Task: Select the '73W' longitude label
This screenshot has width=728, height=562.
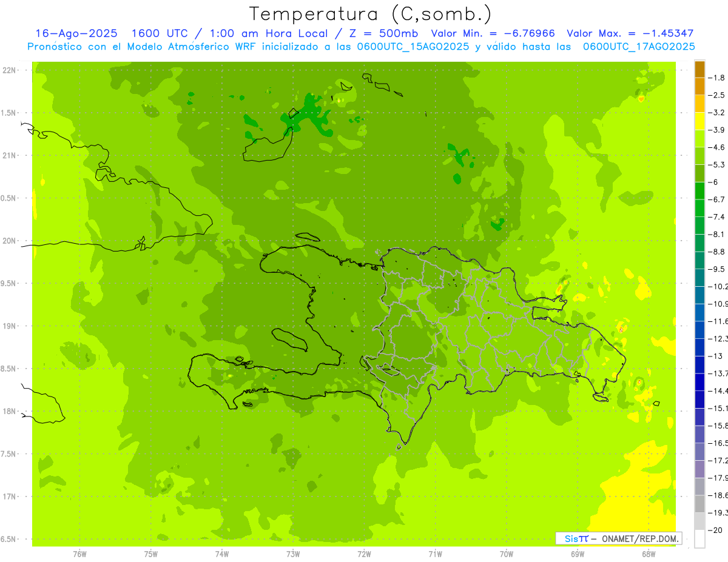Action: [x=293, y=554]
